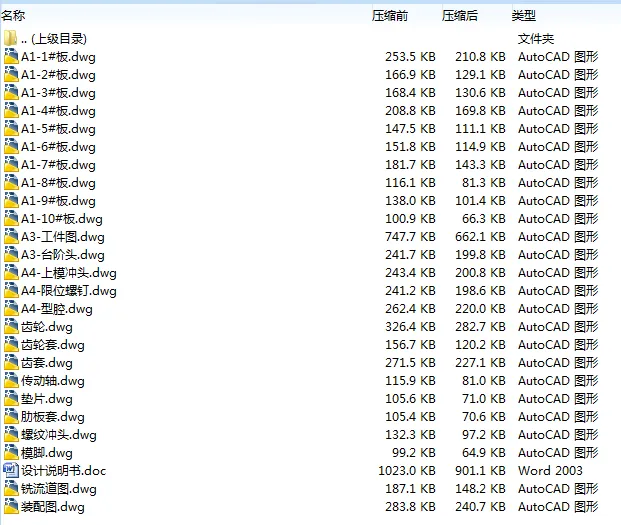Select the 传动轴.dwg file icon
Screen dimensions: 621x525
coord(11,381)
